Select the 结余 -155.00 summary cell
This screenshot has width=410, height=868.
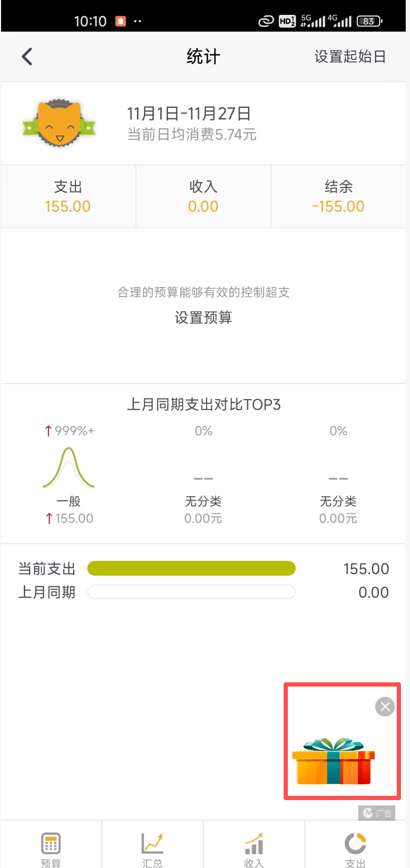[x=338, y=196]
